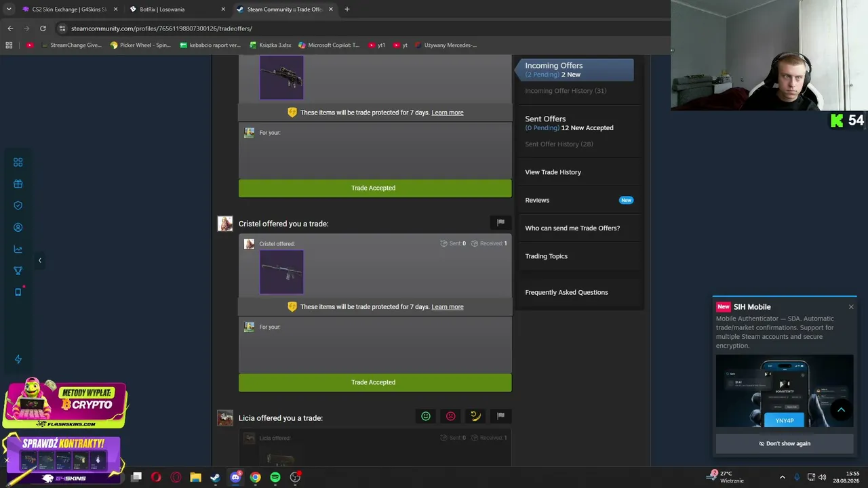Open the yt1 YouTube bookmark
This screenshot has width=868, height=488.
[x=376, y=45]
